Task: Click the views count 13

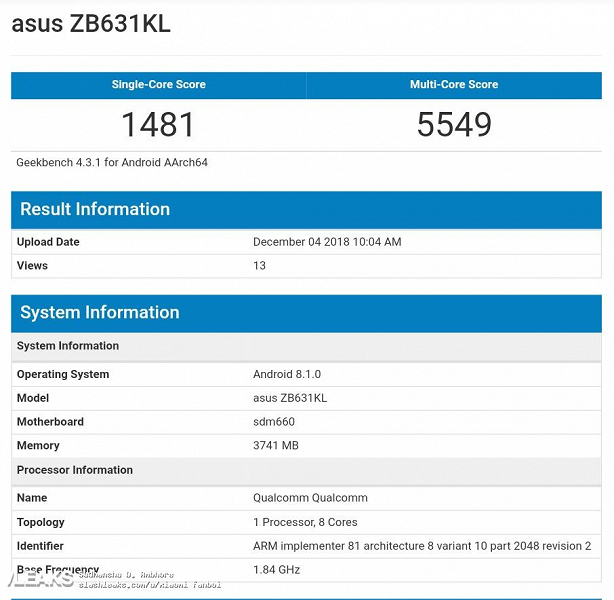Action: pos(259,266)
